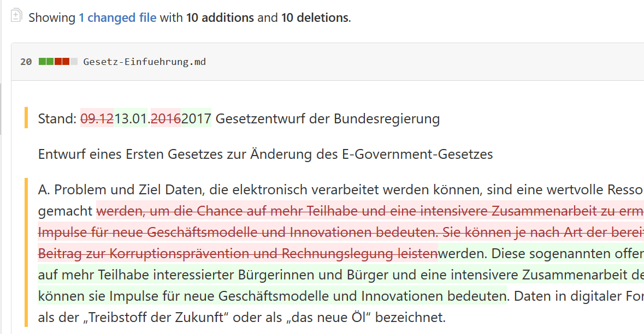Click the diffstat count 20
The height and width of the screenshot is (334, 644).
point(26,62)
